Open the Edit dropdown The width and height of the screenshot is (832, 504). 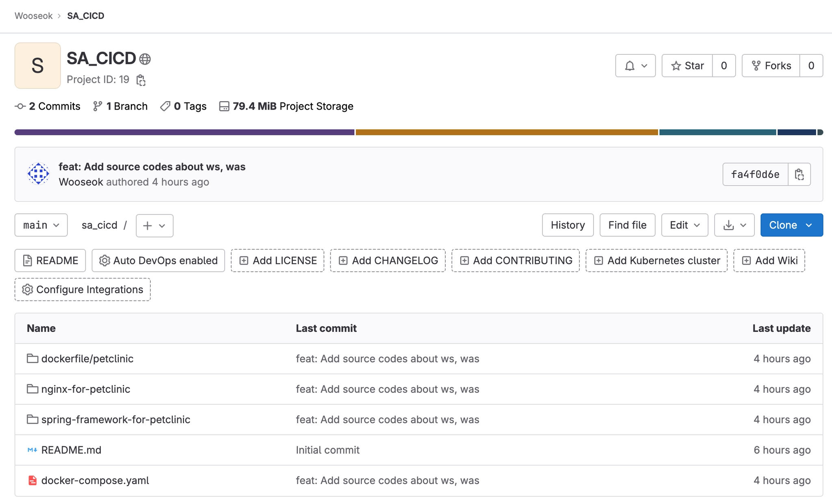coord(685,225)
